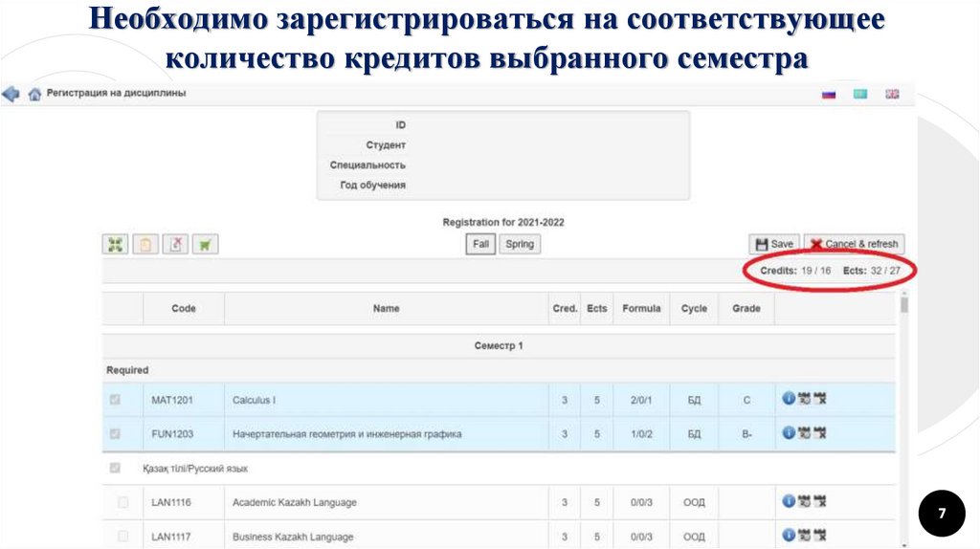Click the clipboard icon in toolbar
Image resolution: width=980 pixels, height=549 pixels.
tap(145, 245)
